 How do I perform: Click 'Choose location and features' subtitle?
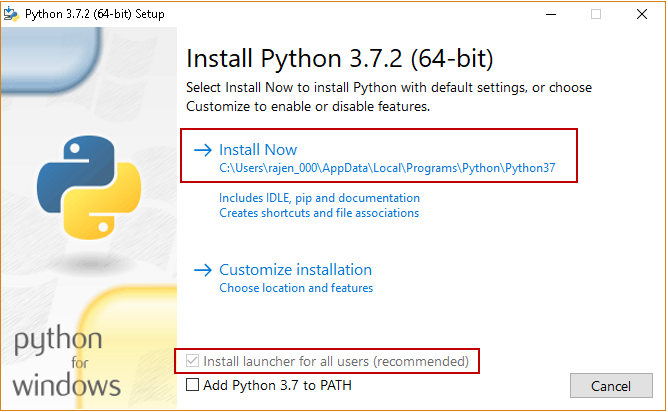296,288
